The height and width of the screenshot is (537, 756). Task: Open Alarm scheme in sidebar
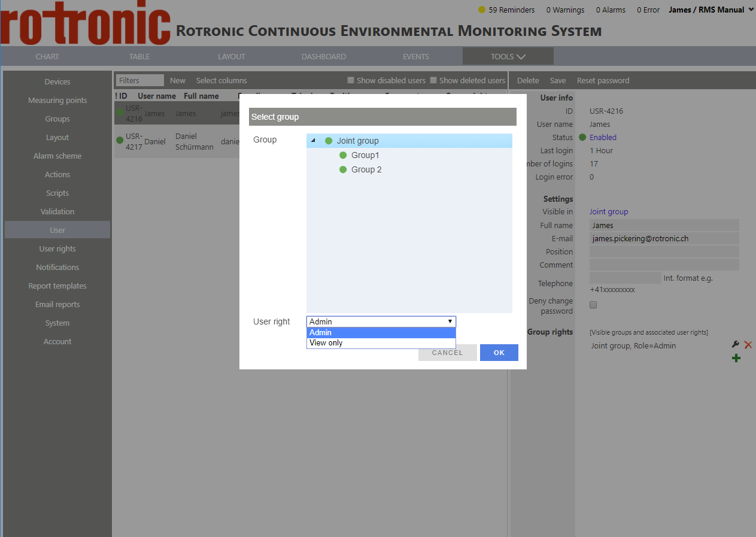tap(57, 156)
